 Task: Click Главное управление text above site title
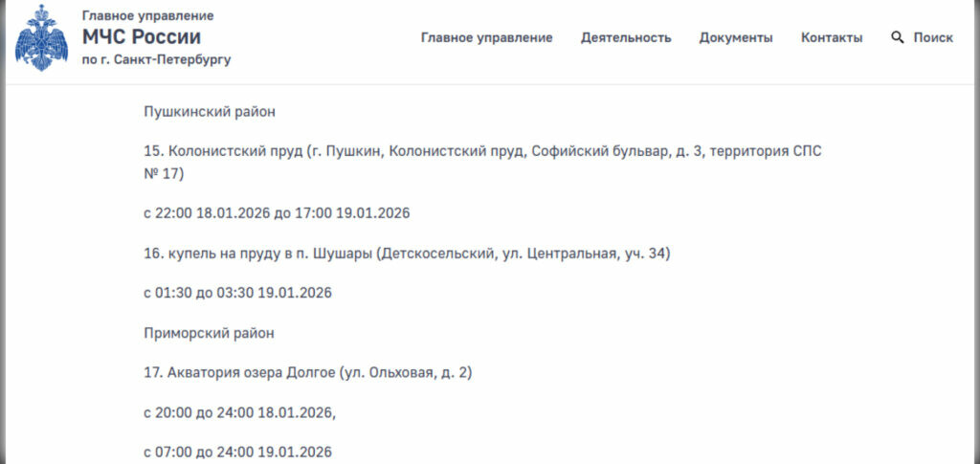click(x=147, y=16)
